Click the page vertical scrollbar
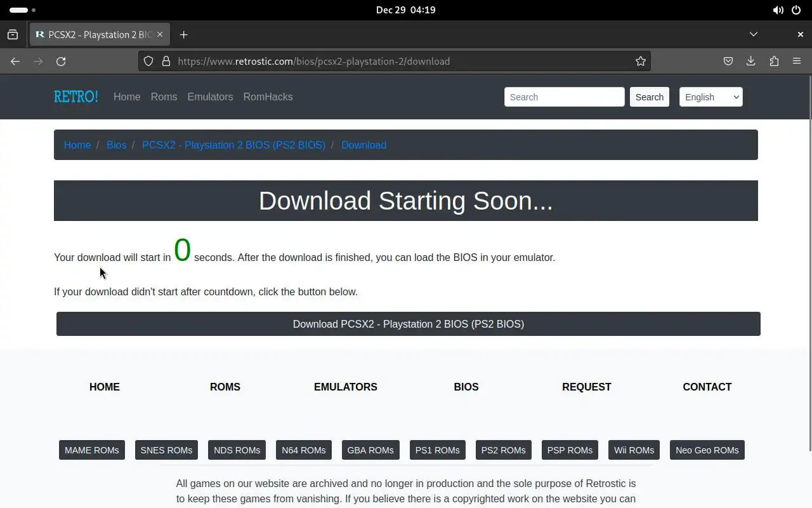The image size is (812, 508). [809, 264]
